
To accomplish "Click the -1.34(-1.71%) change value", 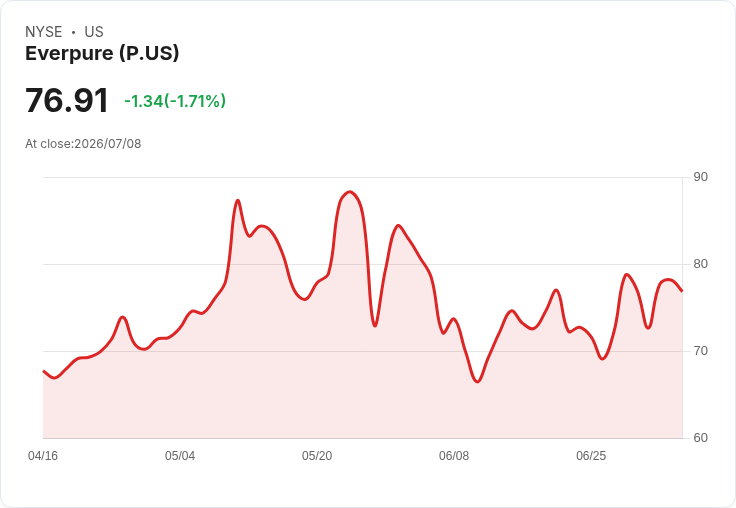I will [x=175, y=101].
